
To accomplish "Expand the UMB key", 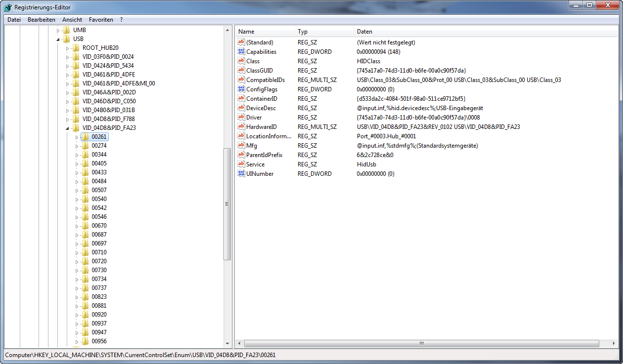I will point(58,31).
